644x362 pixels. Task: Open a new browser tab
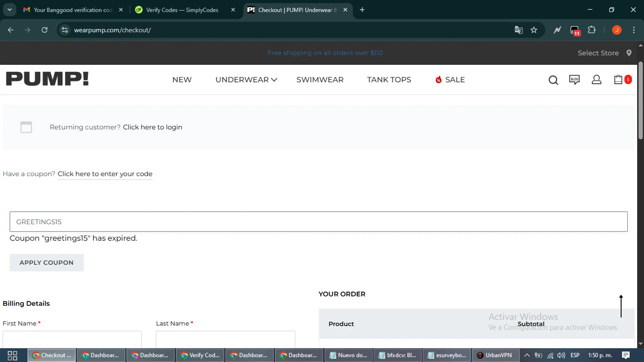[x=362, y=10]
